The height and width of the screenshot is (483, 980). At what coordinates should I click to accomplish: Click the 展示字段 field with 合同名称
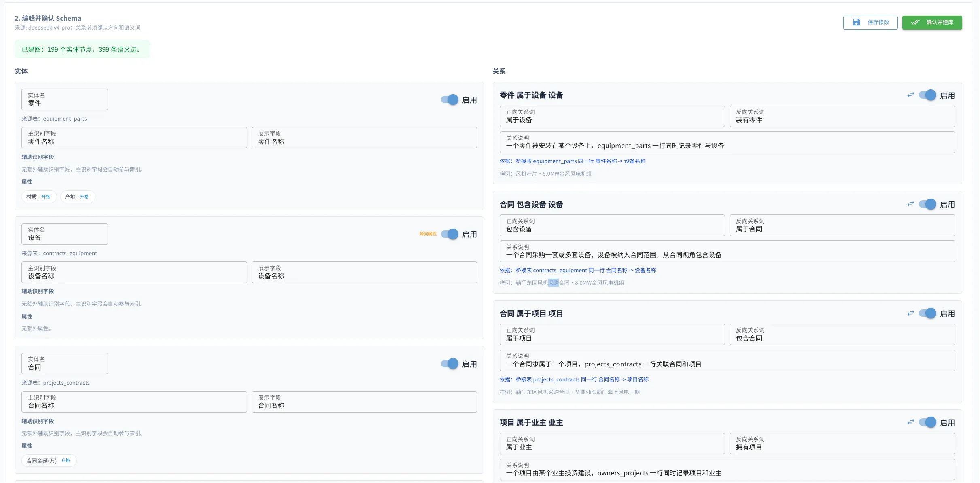pos(364,402)
